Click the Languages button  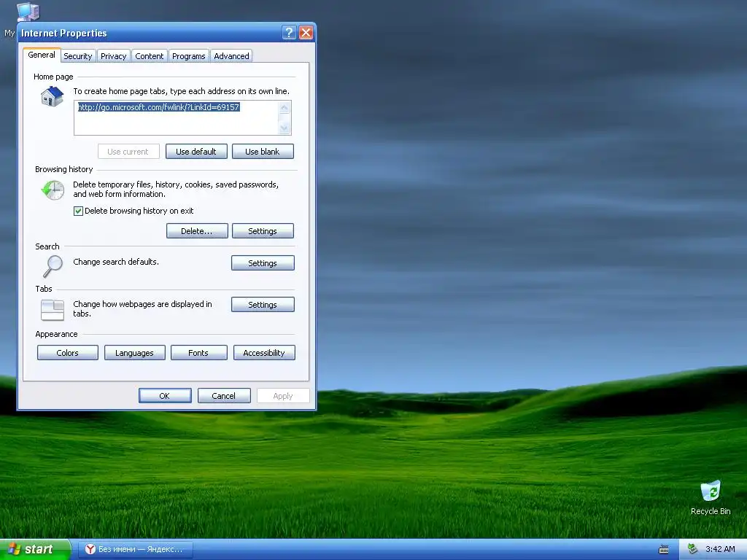click(134, 353)
